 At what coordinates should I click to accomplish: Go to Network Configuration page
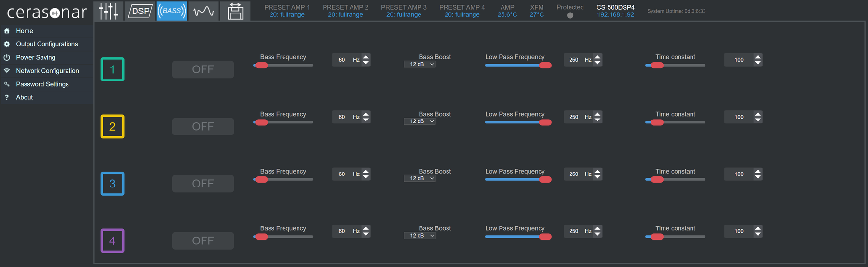point(47,71)
